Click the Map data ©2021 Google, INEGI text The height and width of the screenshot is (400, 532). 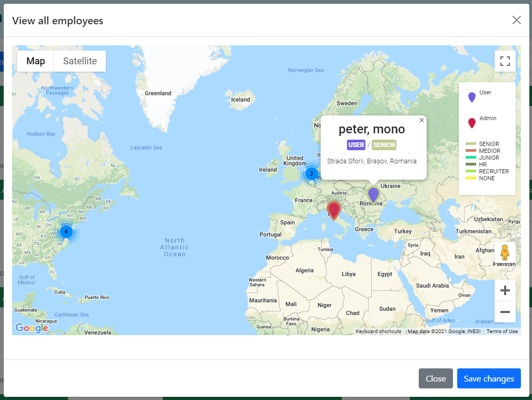pos(444,331)
